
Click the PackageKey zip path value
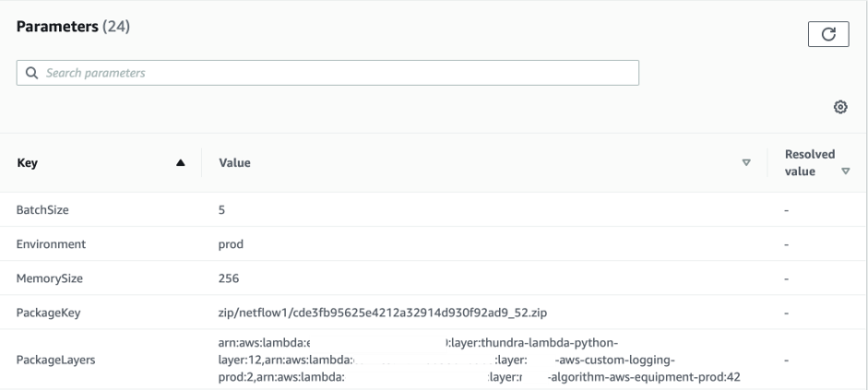[x=383, y=313]
